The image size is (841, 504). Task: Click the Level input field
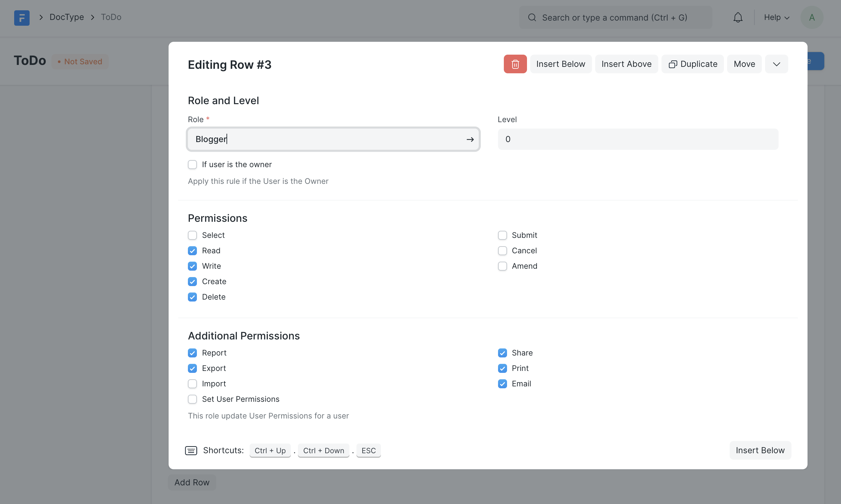click(637, 139)
